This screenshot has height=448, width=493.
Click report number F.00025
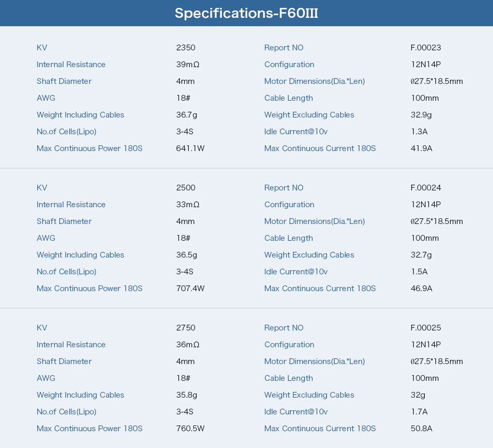pyautogui.click(x=426, y=328)
